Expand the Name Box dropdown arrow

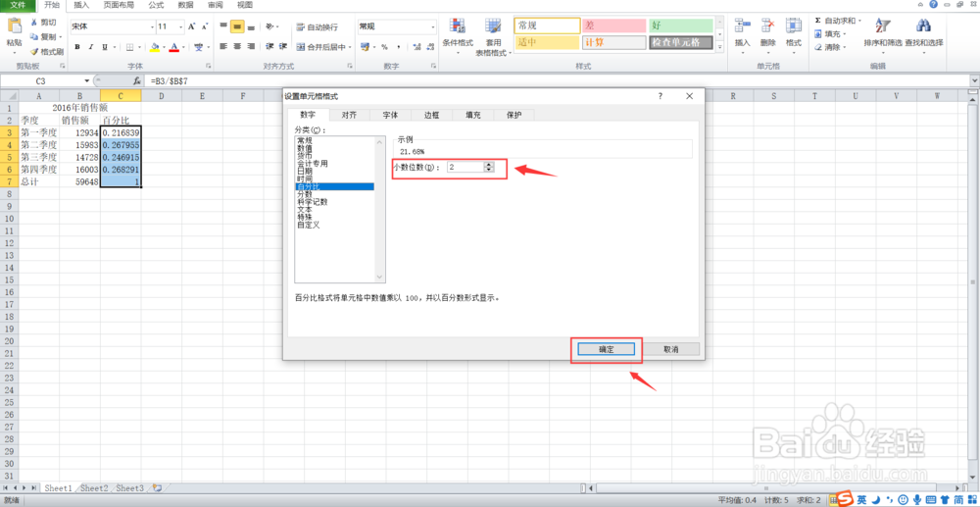coord(87,81)
